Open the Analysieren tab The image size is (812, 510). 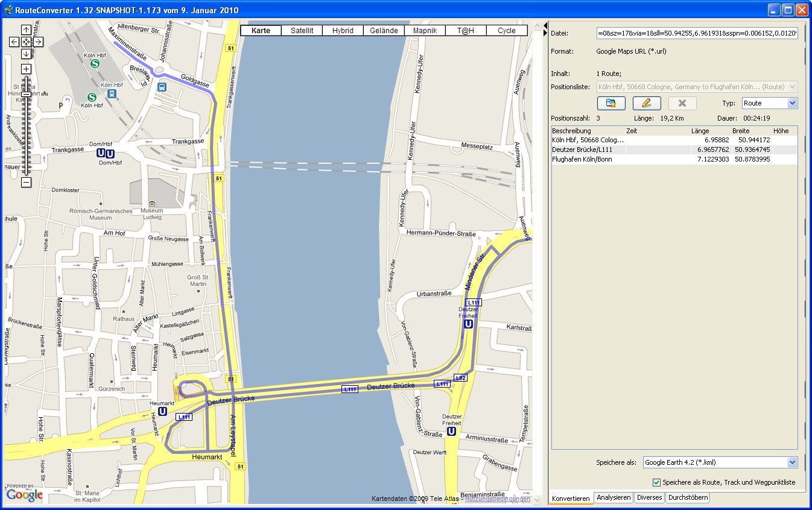613,498
